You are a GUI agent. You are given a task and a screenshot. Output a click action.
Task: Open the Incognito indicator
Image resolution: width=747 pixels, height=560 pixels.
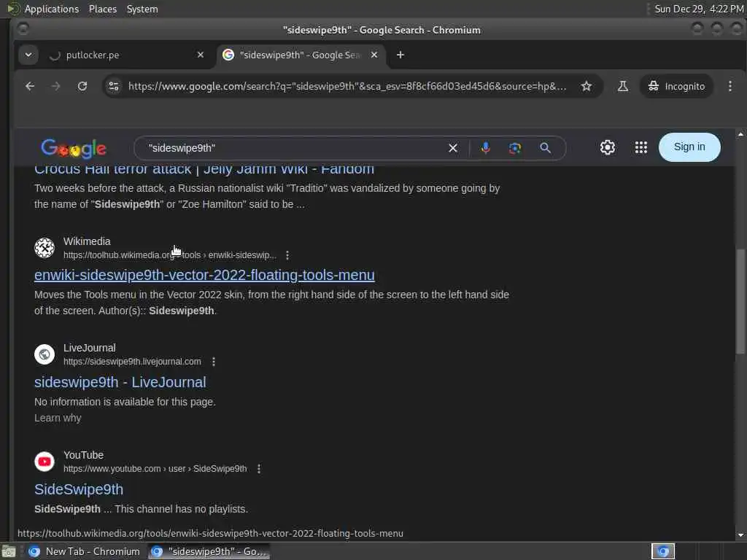pyautogui.click(x=676, y=86)
